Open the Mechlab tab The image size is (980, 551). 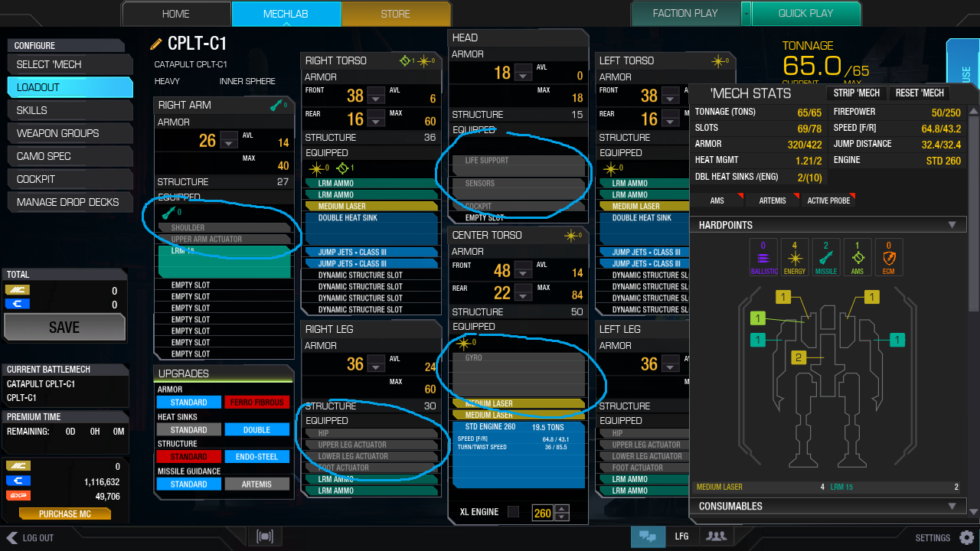point(286,14)
